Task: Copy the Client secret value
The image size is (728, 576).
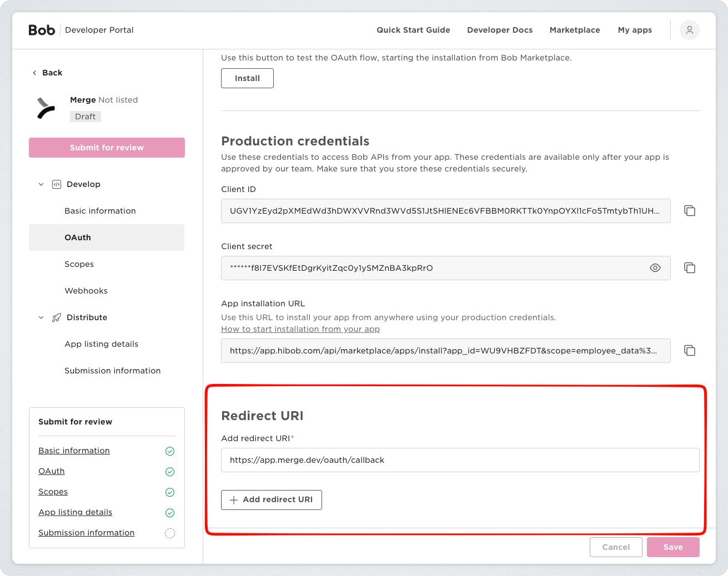Action: point(690,268)
